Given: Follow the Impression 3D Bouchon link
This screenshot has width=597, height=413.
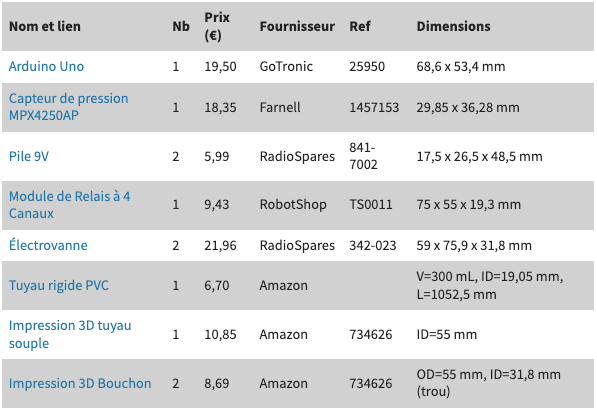Looking at the screenshot, I should pyautogui.click(x=80, y=383).
